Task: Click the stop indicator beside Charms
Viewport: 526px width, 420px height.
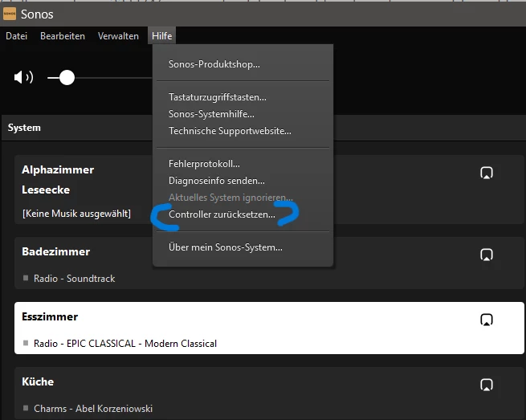Action: (26, 408)
